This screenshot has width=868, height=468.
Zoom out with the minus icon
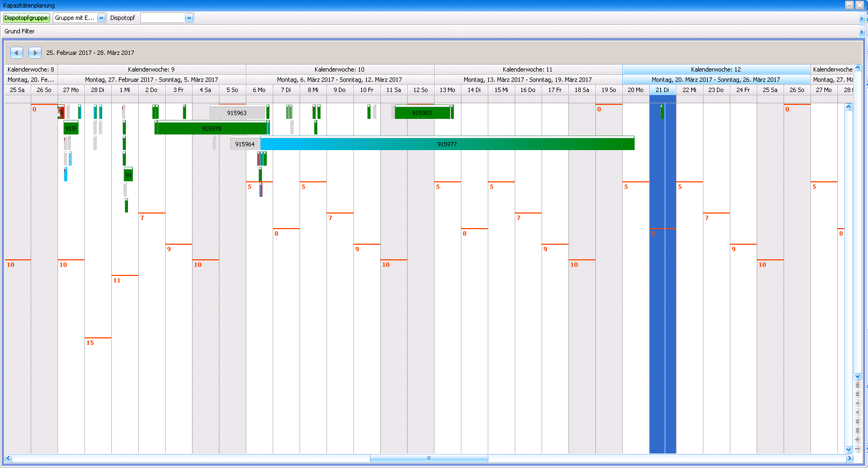click(857, 449)
